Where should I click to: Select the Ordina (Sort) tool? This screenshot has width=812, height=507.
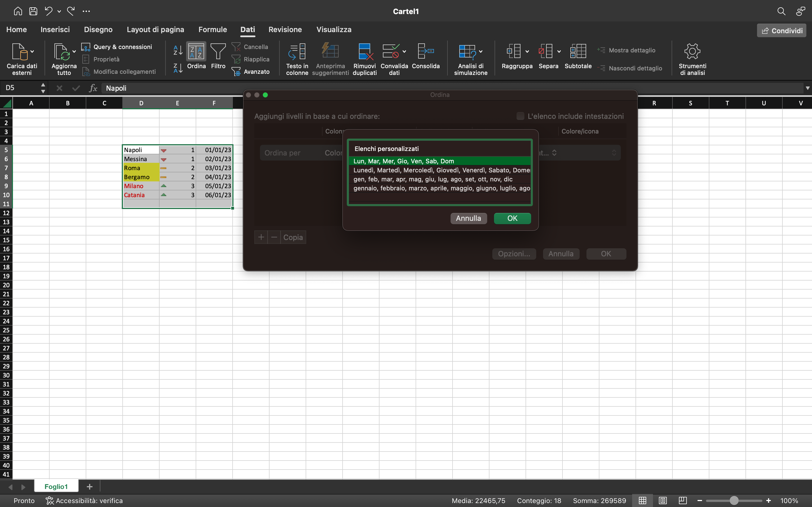(x=196, y=58)
